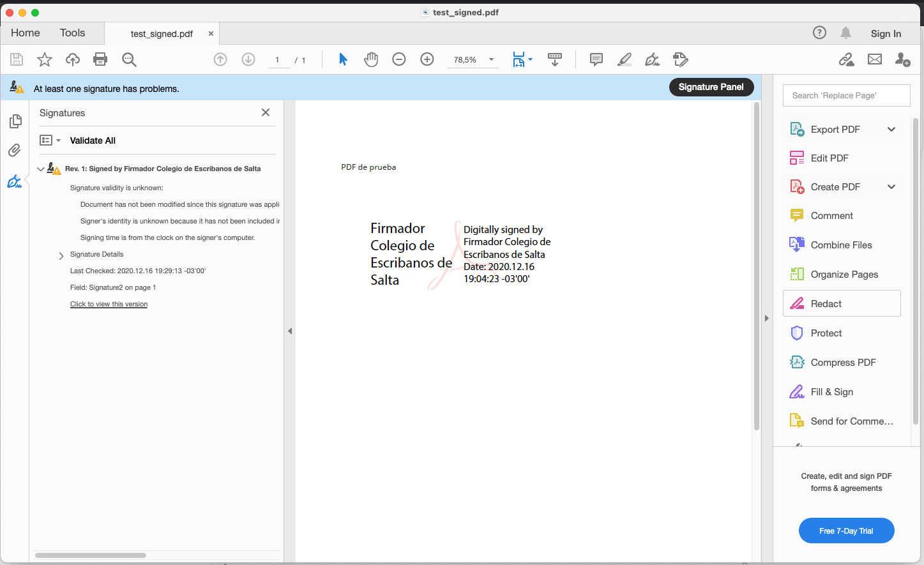
Task: Print the document
Action: click(100, 59)
